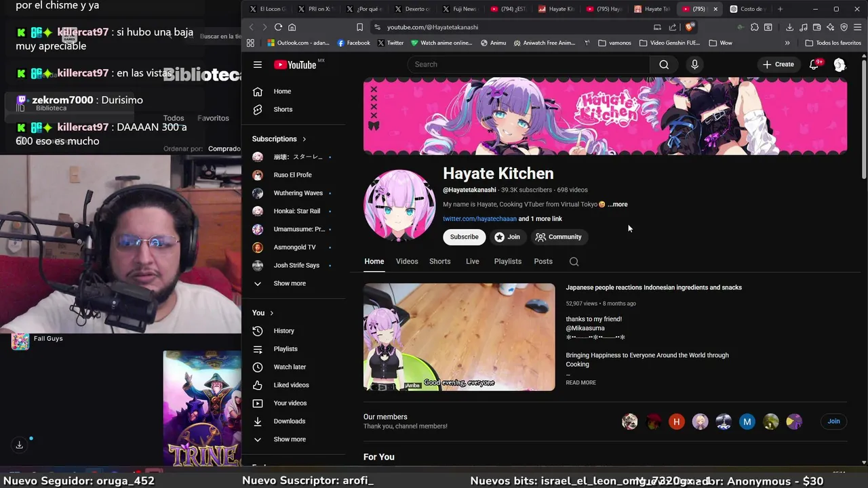Viewport: 868px width, 488px height.
Task: Open the Aniwatch Free Anime bookmark
Action: point(545,43)
